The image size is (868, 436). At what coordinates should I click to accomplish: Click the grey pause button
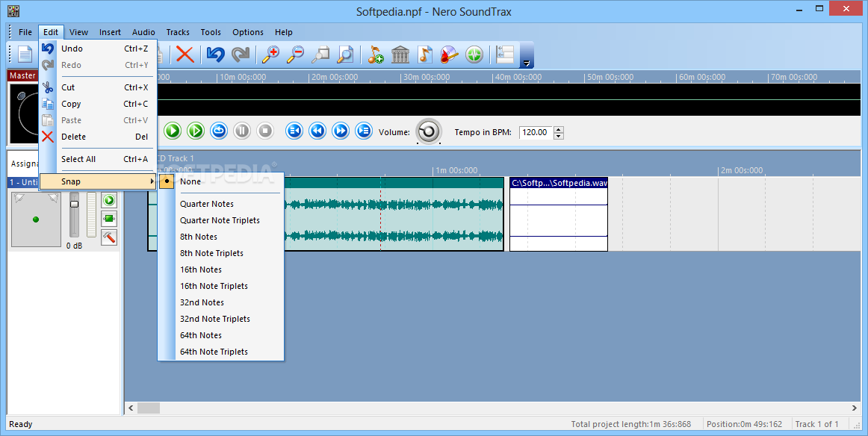[242, 131]
